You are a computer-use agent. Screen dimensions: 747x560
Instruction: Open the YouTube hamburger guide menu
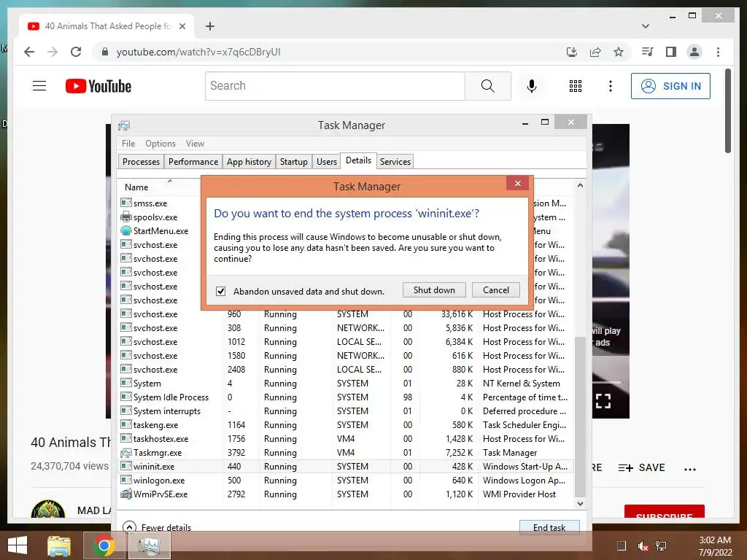tap(39, 86)
